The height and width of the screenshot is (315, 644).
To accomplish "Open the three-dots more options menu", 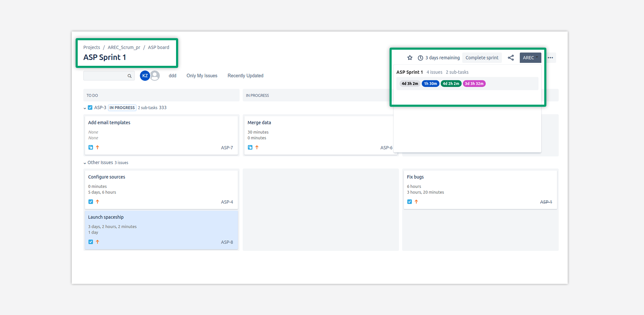I will (550, 58).
